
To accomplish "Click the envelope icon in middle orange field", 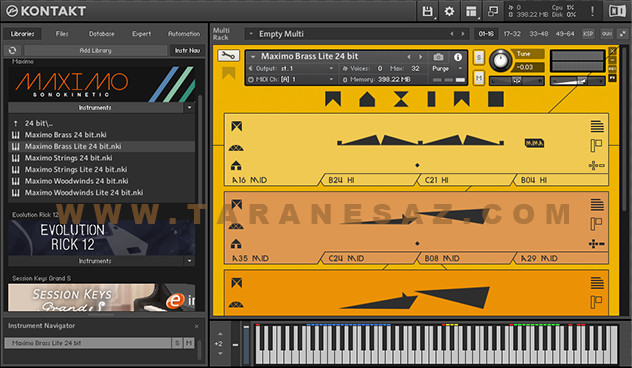I will pyautogui.click(x=237, y=204).
